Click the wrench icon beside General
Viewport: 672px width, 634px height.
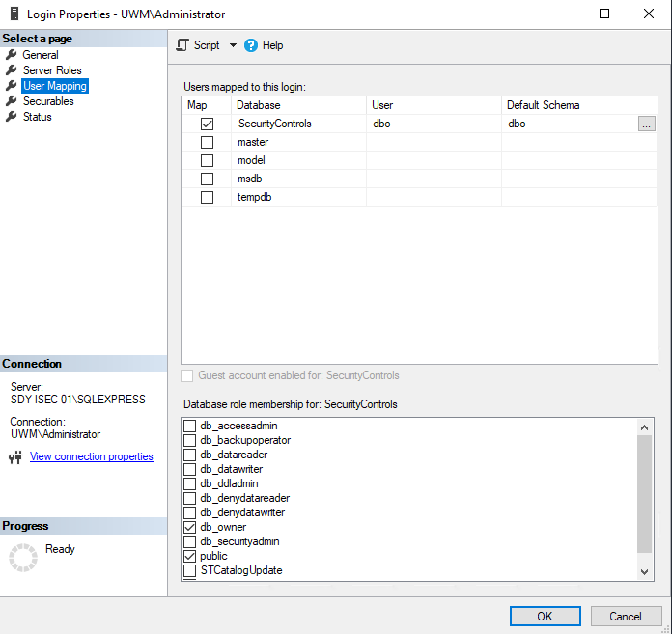(12, 55)
